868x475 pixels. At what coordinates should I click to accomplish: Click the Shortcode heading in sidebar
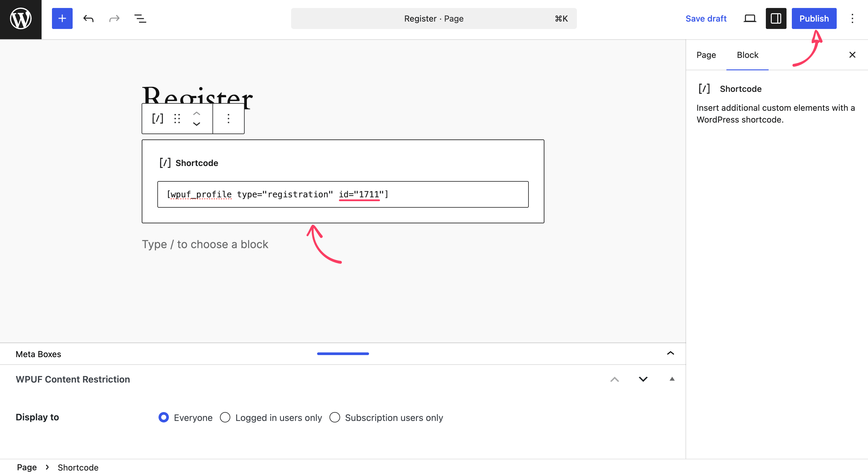(741, 89)
